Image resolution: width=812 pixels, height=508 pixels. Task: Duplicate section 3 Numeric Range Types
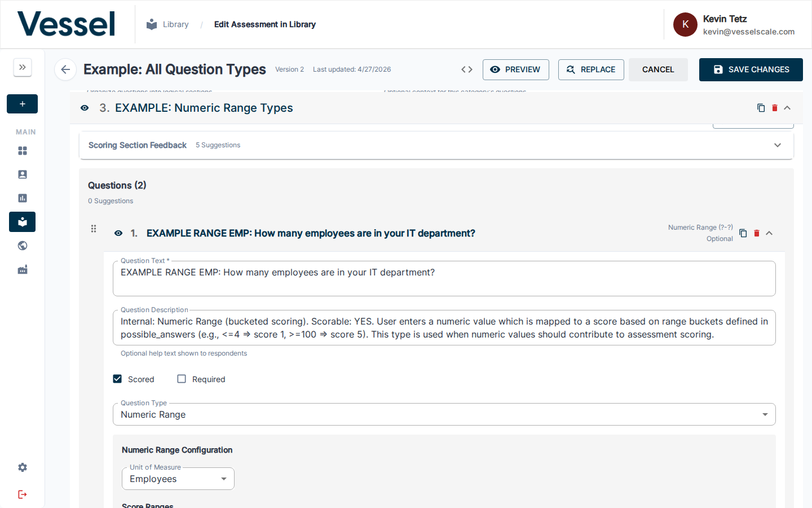[x=761, y=108]
